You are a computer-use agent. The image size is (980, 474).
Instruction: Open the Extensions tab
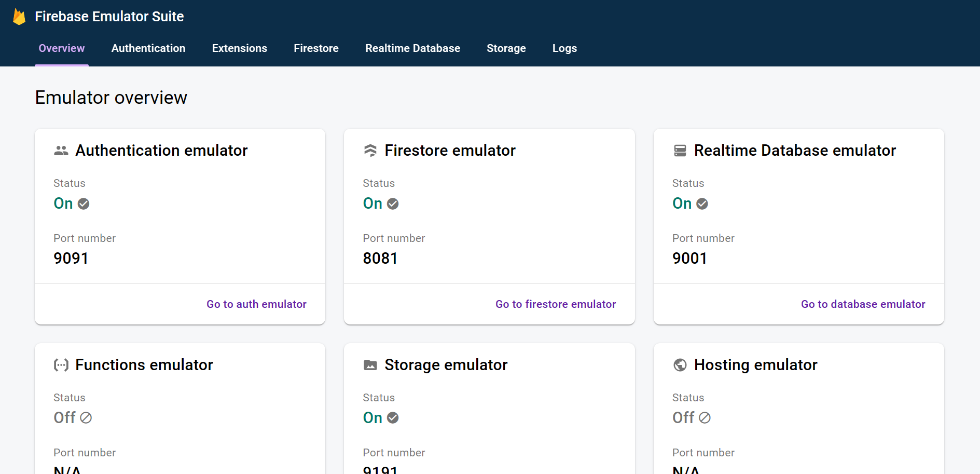pos(240,48)
